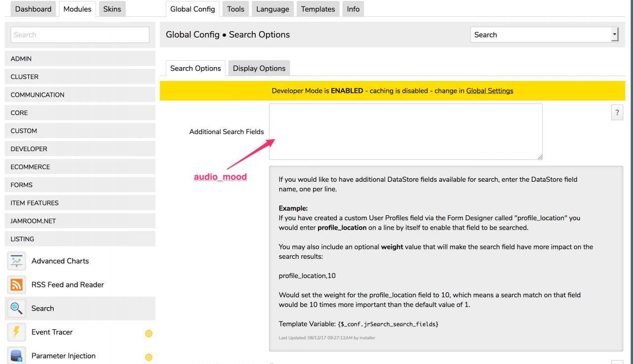This screenshot has height=364, width=633.
Task: Open the Skins tab
Action: (112, 9)
